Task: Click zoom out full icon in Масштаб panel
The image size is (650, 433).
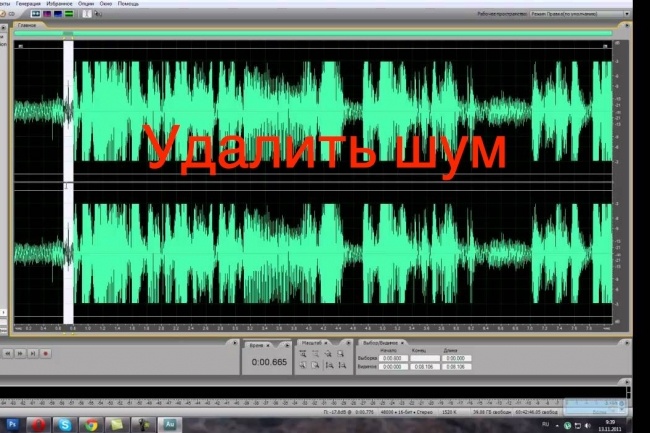Action: [328, 354]
